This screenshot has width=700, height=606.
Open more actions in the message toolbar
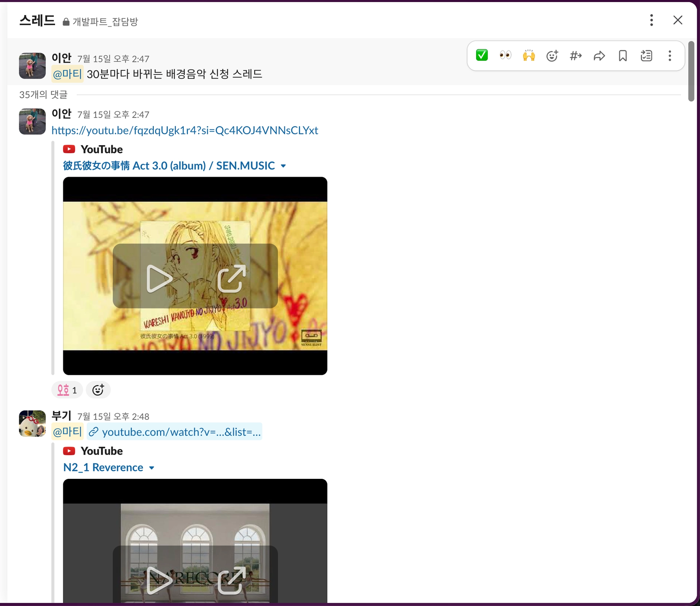[x=670, y=55]
